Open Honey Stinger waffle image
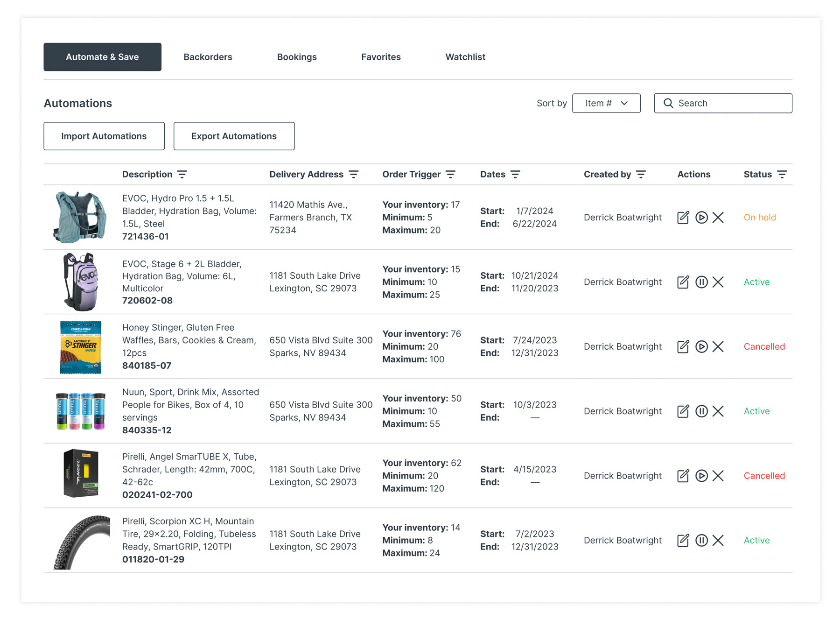 point(81,347)
